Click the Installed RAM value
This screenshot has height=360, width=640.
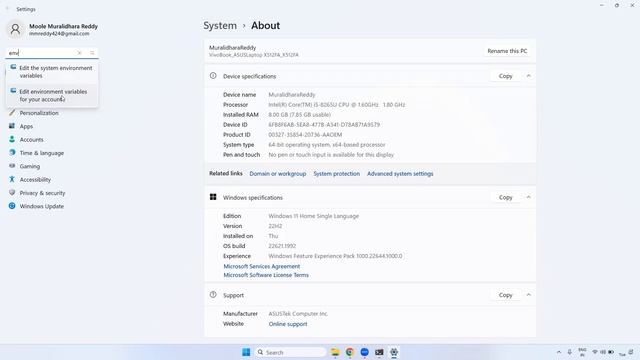point(300,115)
